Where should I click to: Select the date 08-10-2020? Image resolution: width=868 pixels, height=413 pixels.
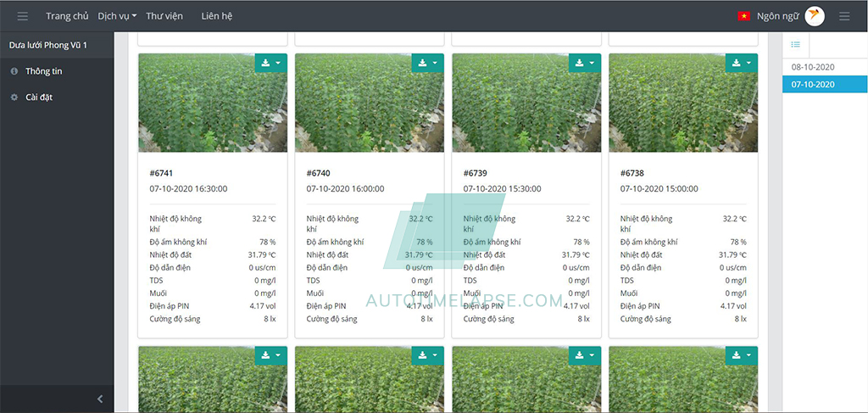coord(813,67)
